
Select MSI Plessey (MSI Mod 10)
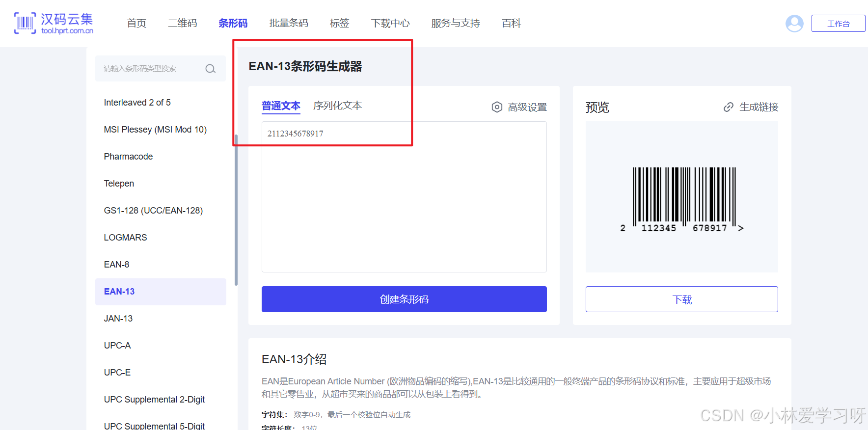click(161, 130)
